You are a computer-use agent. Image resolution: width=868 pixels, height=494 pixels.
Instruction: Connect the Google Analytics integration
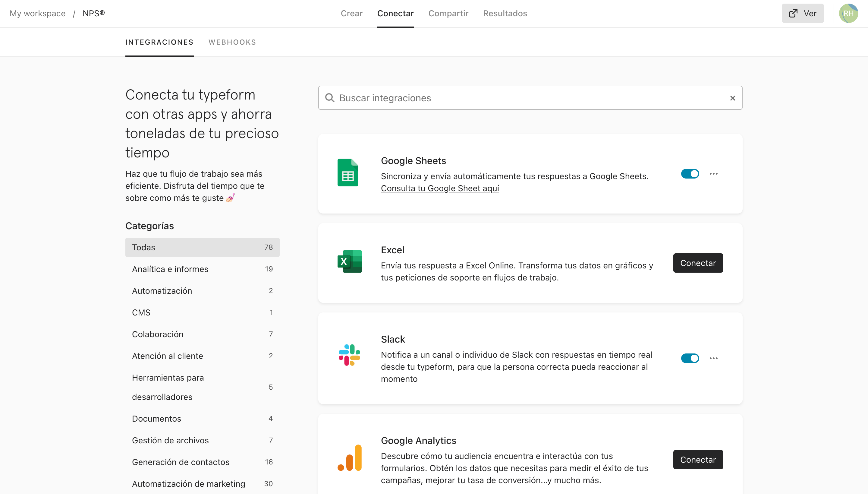pyautogui.click(x=698, y=460)
